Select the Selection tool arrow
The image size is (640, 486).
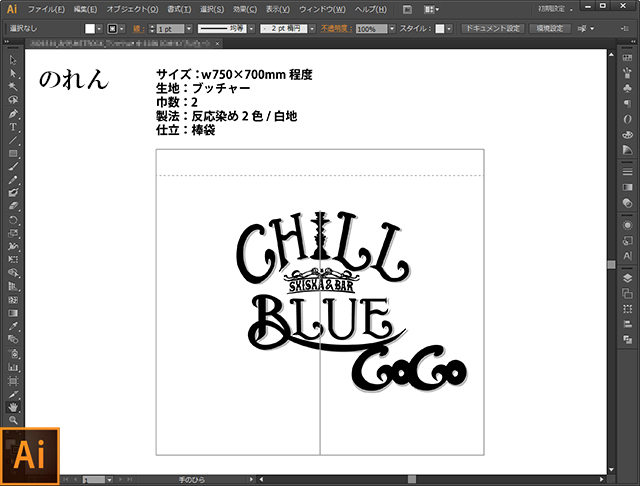(x=14, y=60)
